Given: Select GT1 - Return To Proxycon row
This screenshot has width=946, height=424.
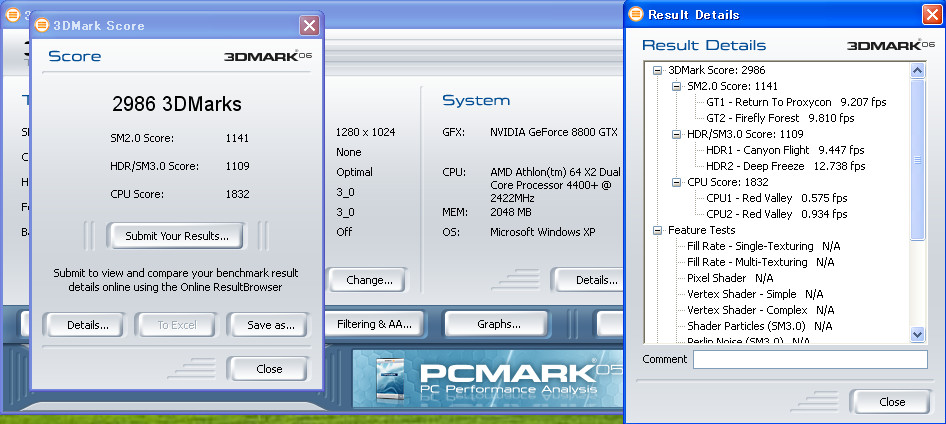Looking at the screenshot, I should tap(796, 103).
